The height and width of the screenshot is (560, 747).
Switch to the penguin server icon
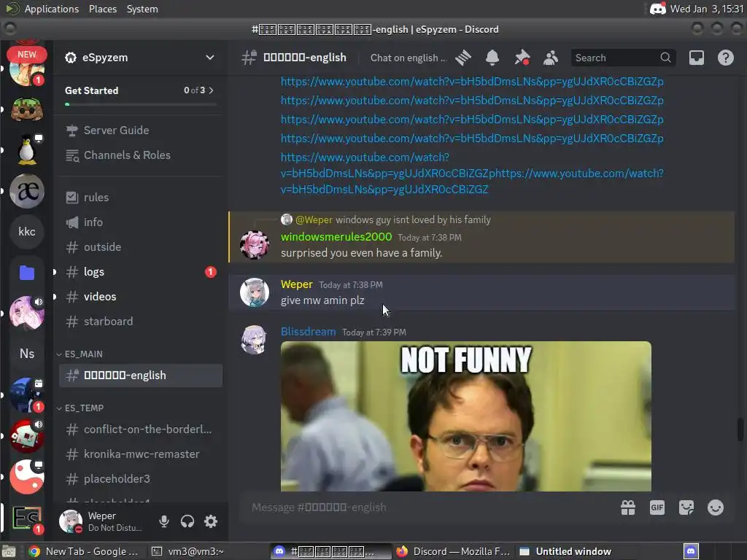pos(27,150)
